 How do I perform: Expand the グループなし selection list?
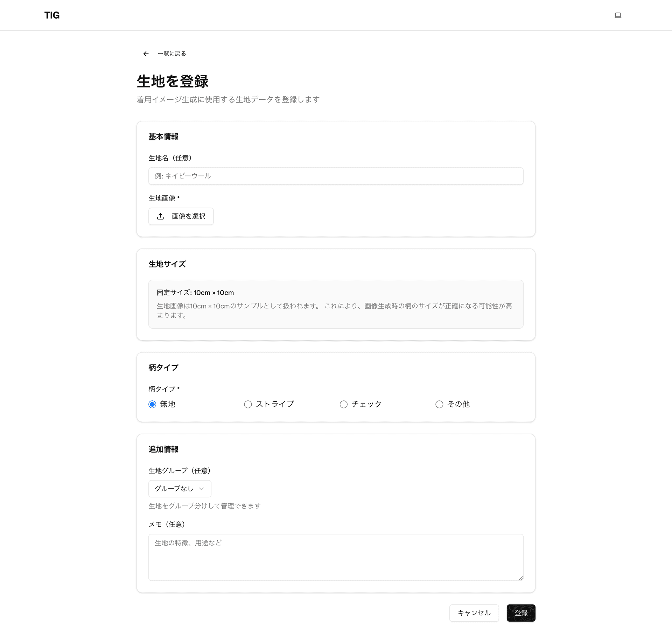point(180,489)
